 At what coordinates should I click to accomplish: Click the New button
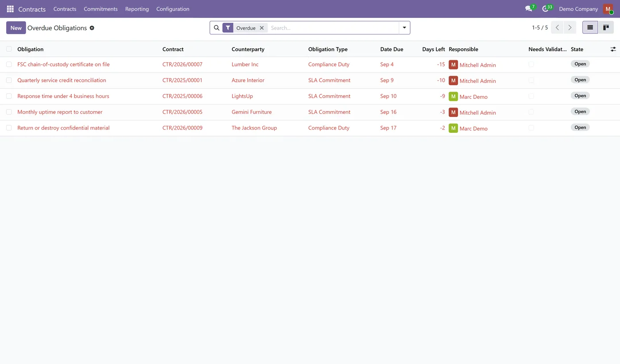[x=16, y=28]
